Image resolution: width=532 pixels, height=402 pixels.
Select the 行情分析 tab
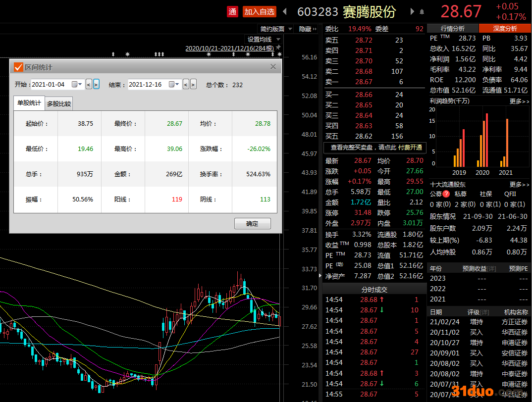pos(453,29)
